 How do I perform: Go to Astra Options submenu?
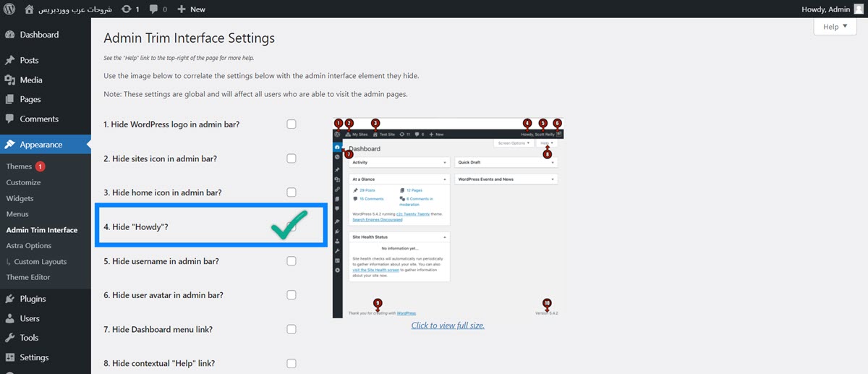coord(29,246)
